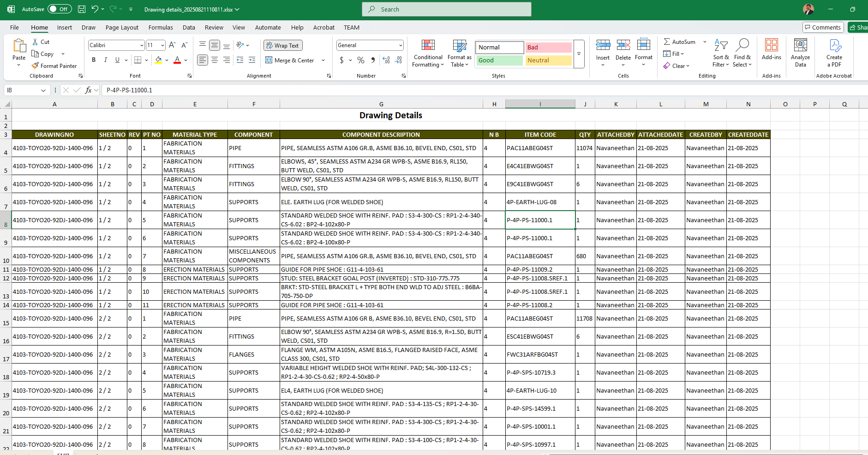Click the Percent Style icon
The height and width of the screenshot is (455, 868).
pyautogui.click(x=361, y=60)
